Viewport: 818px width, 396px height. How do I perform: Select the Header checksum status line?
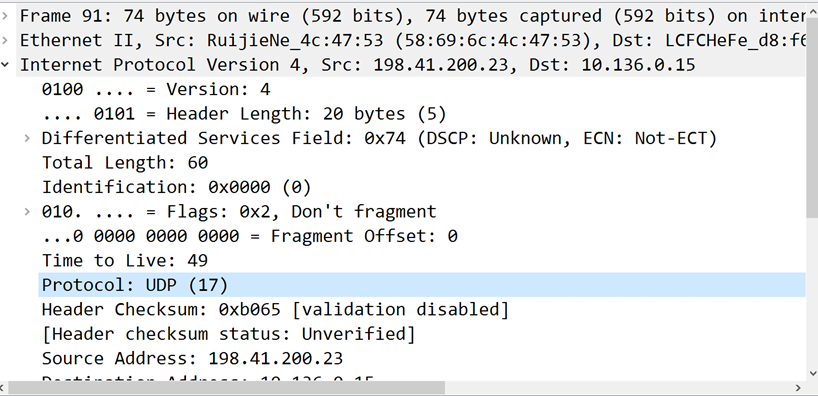point(228,333)
